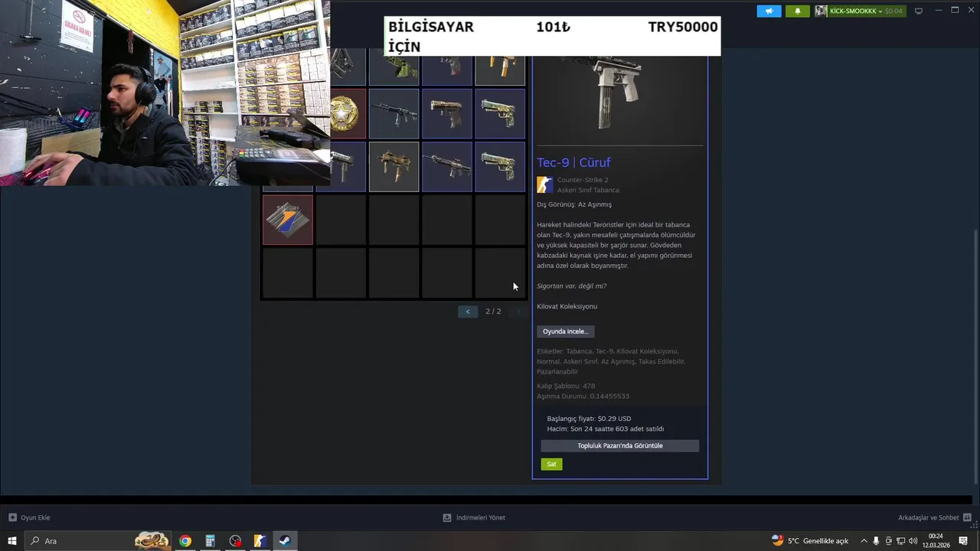Viewport: 980px width, 551px height.
Task: Open the weather widget showing 5°C
Action: [x=810, y=541]
